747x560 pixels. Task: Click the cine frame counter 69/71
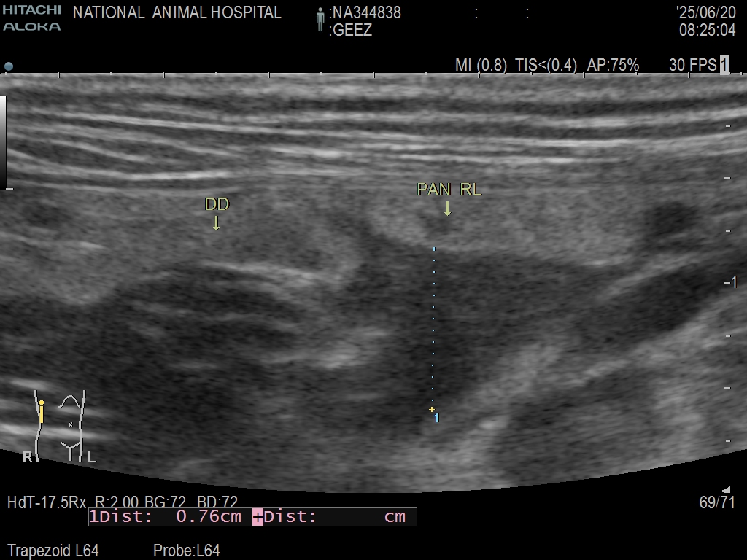click(717, 502)
